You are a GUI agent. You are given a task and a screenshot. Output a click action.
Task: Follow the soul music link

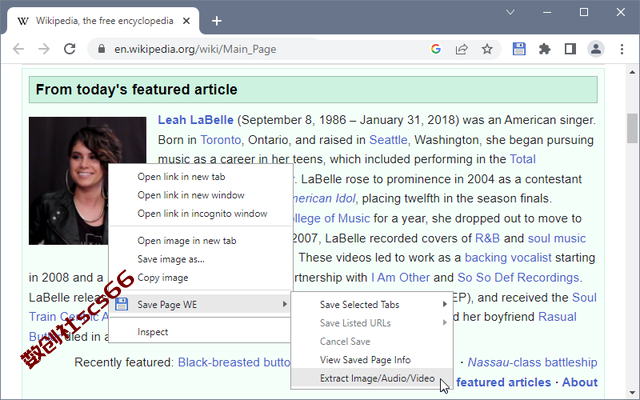point(557,238)
